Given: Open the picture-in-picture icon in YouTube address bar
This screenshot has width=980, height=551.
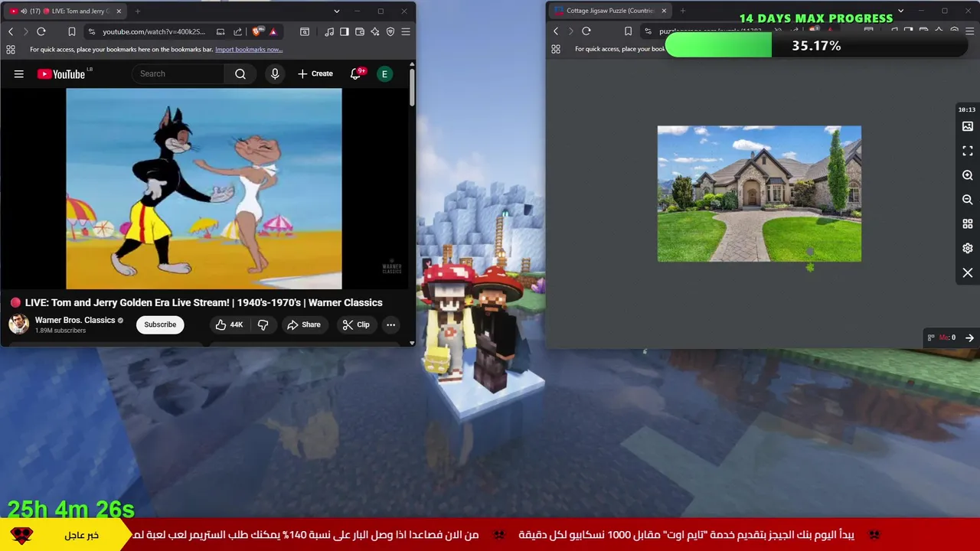Looking at the screenshot, I should [x=220, y=31].
